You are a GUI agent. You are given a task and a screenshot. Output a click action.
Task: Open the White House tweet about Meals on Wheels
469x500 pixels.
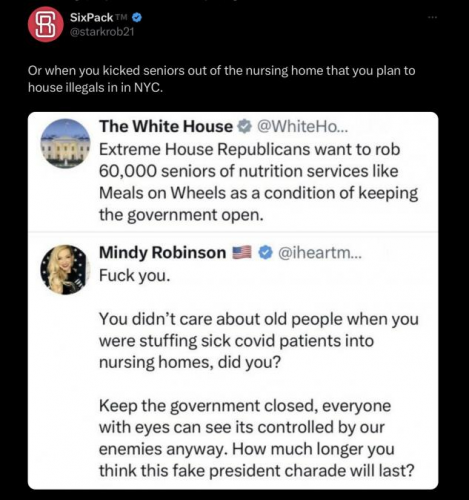tap(259, 182)
